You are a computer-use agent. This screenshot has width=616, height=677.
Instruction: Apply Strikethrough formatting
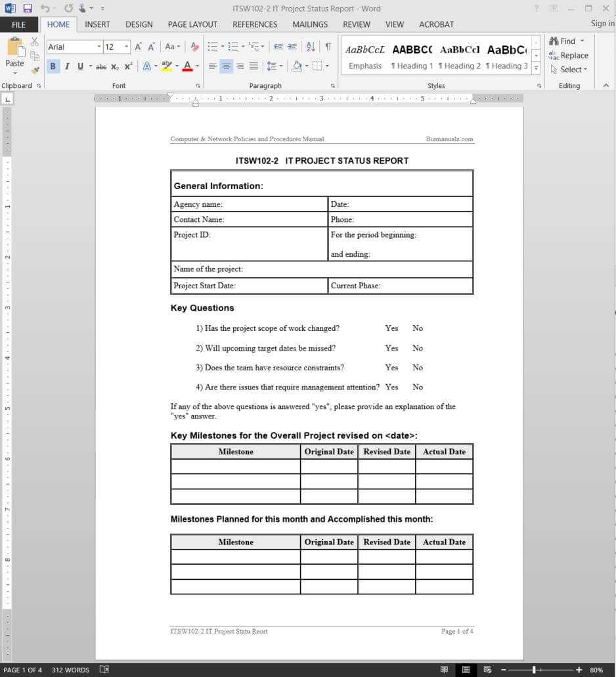point(100,66)
